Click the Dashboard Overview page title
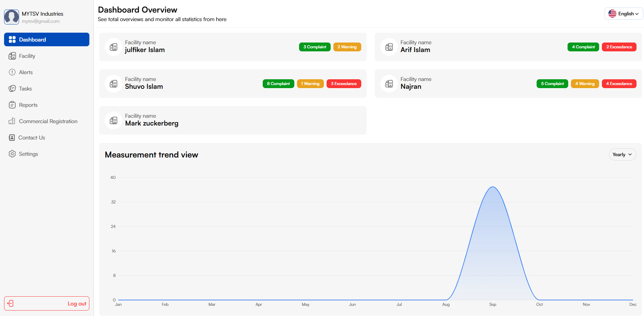The image size is (644, 316). pyautogui.click(x=138, y=10)
